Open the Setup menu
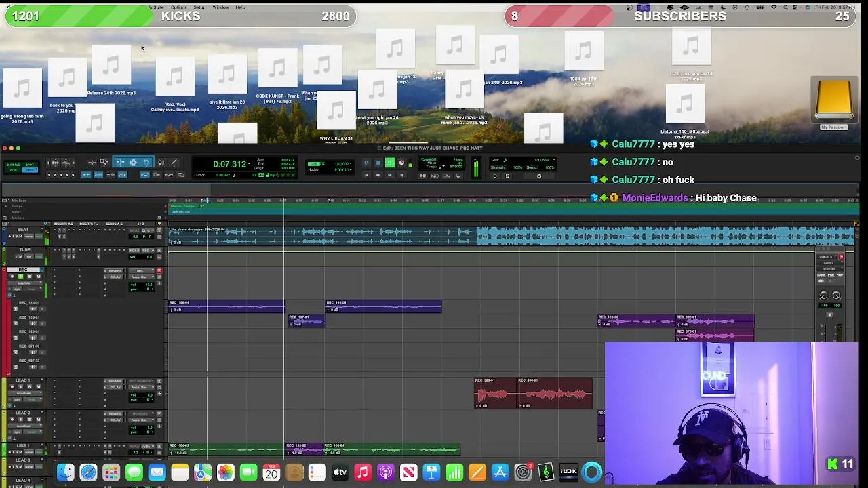 (199, 7)
